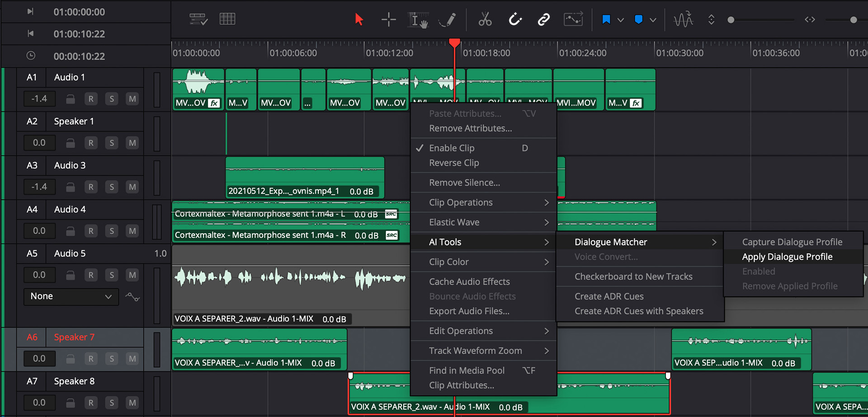
Task: Open the timeline view options icon
Action: click(198, 19)
